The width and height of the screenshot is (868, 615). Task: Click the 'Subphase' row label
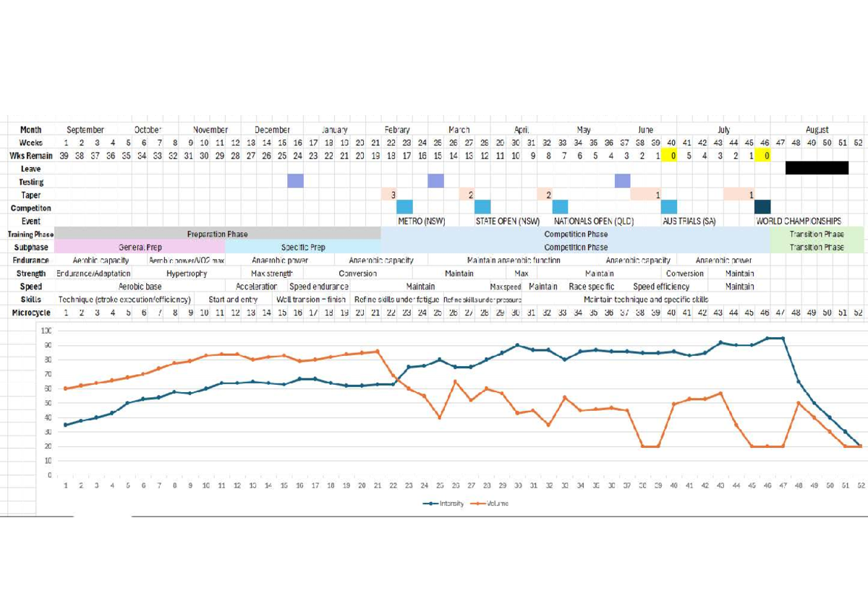click(x=30, y=247)
